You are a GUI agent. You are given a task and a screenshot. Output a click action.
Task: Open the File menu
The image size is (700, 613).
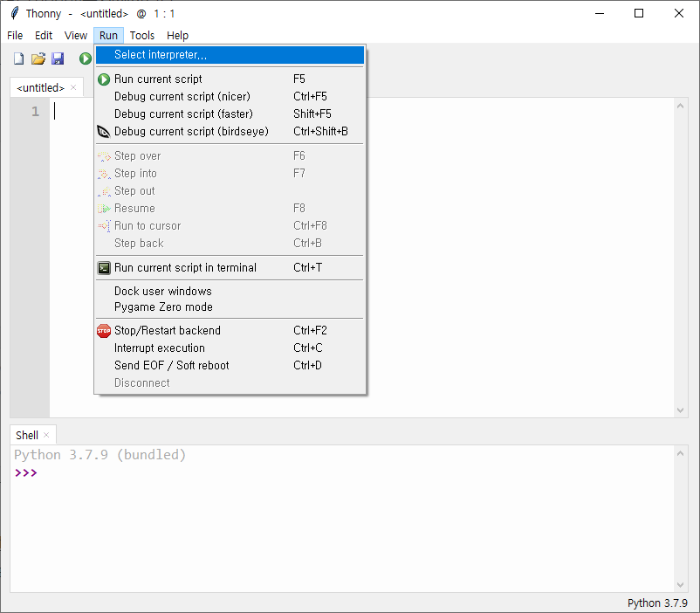click(15, 35)
